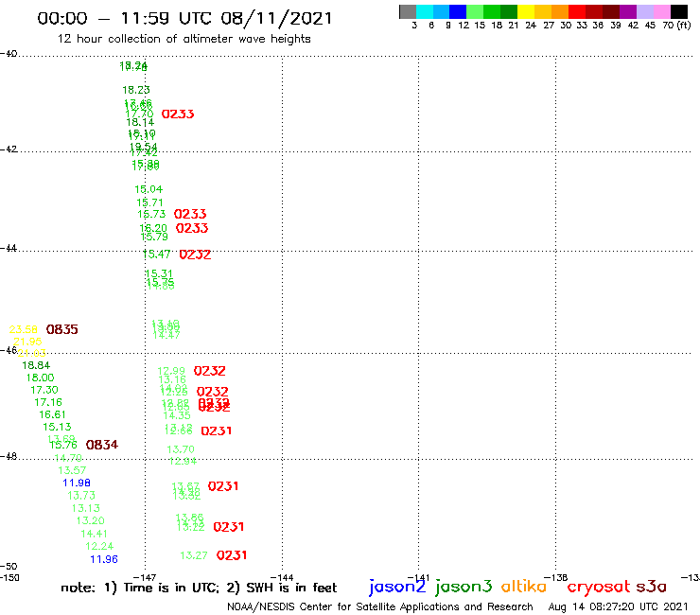Click the blue 11.96 wave height
700x615 pixels.
tap(104, 559)
